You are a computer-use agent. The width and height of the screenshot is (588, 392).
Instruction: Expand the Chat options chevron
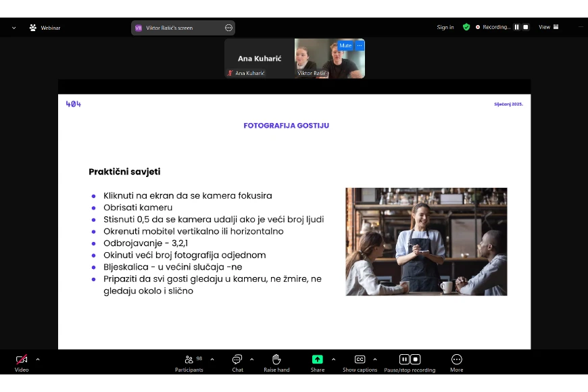tap(252, 360)
